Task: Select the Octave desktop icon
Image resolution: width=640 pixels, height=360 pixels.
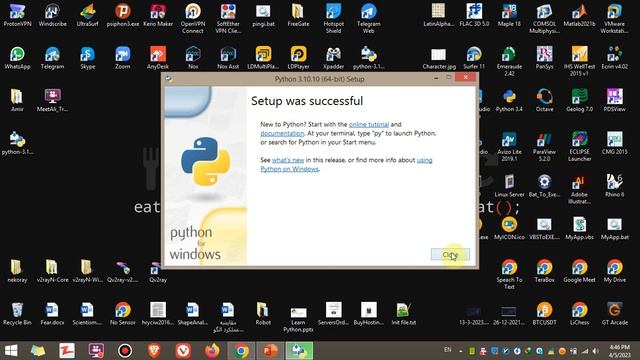Action: (544, 101)
